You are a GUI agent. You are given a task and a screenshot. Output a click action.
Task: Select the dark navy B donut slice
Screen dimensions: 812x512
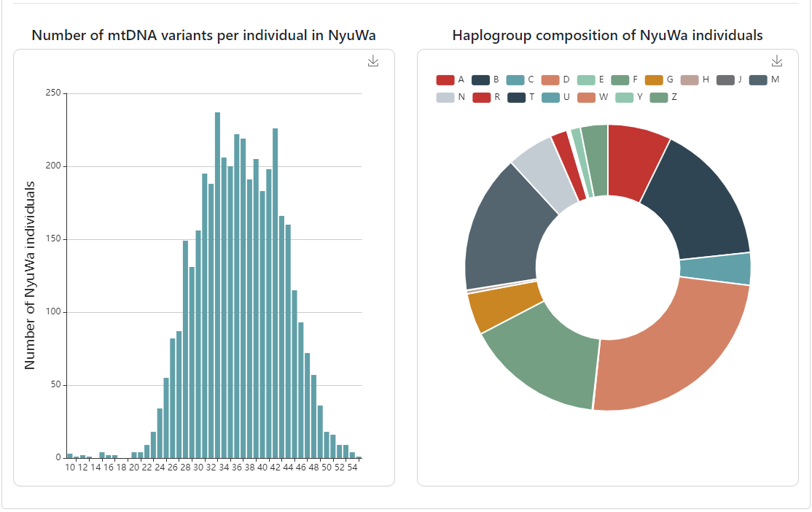(696, 197)
